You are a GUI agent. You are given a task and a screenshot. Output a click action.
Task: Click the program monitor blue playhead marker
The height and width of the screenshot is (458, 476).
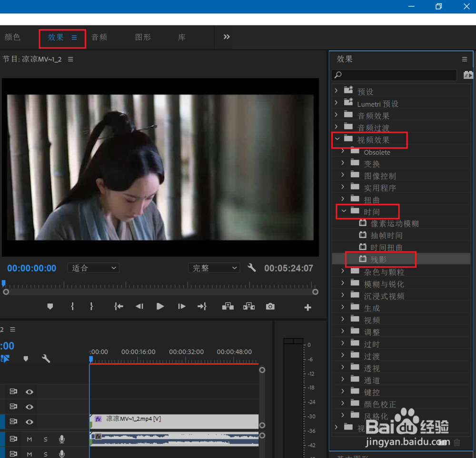[3, 283]
